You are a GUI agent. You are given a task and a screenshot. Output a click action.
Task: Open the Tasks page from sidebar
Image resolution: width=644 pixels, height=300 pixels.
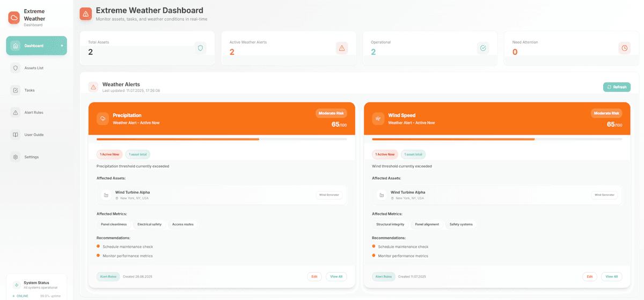29,90
